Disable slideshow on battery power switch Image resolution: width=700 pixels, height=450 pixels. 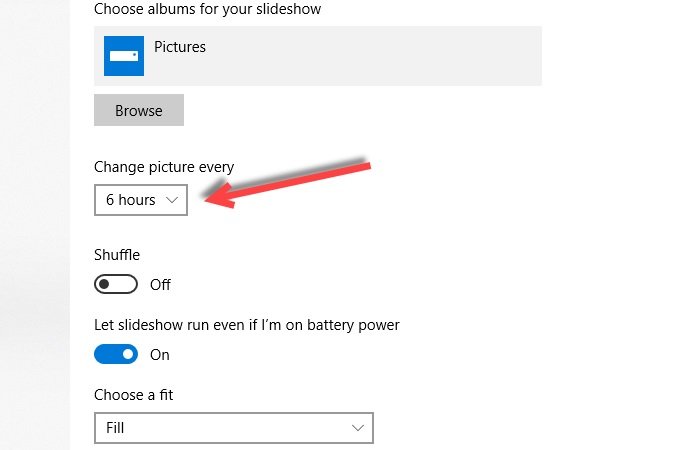click(x=115, y=354)
